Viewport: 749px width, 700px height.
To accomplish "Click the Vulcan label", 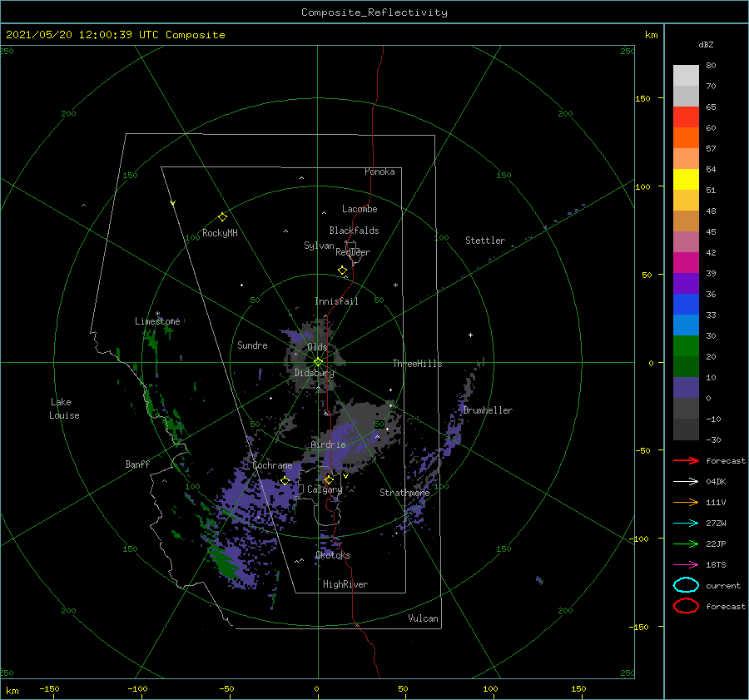I will [x=424, y=618].
